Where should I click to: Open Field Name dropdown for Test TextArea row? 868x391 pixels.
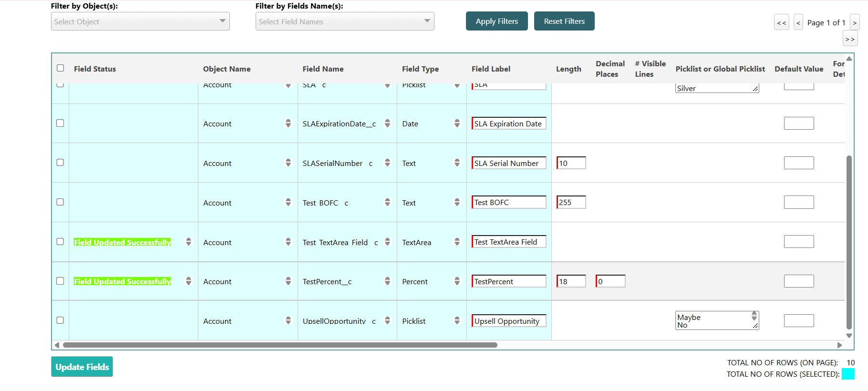click(x=387, y=242)
